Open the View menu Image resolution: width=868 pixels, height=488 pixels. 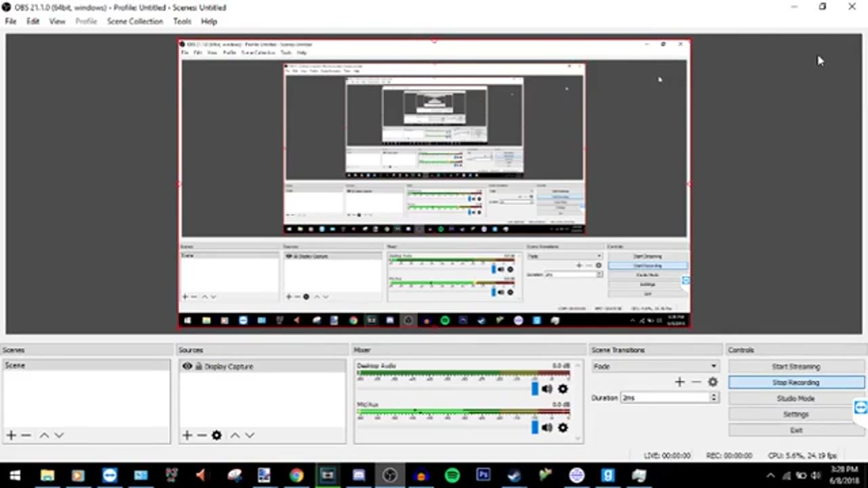[x=57, y=21]
